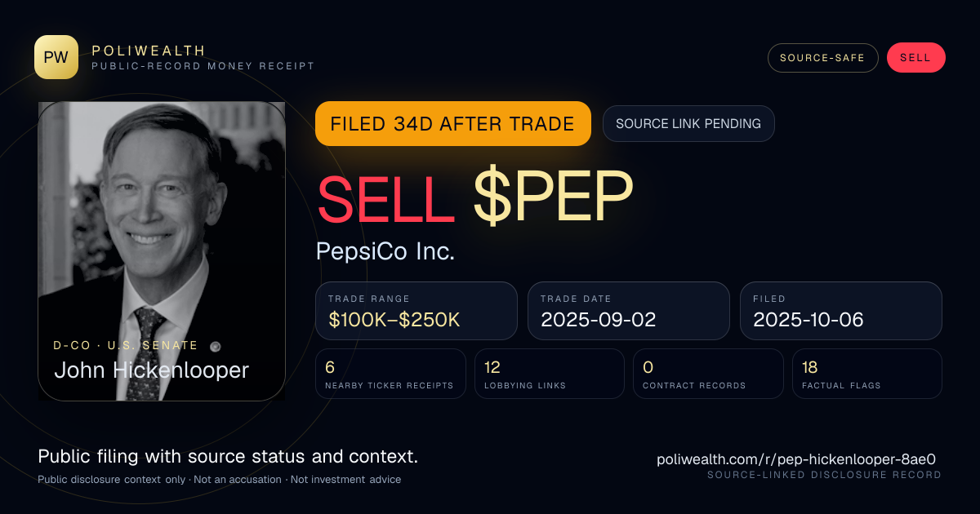
Task: Click John Hickenlooper's portrait photo
Action: [x=162, y=250]
